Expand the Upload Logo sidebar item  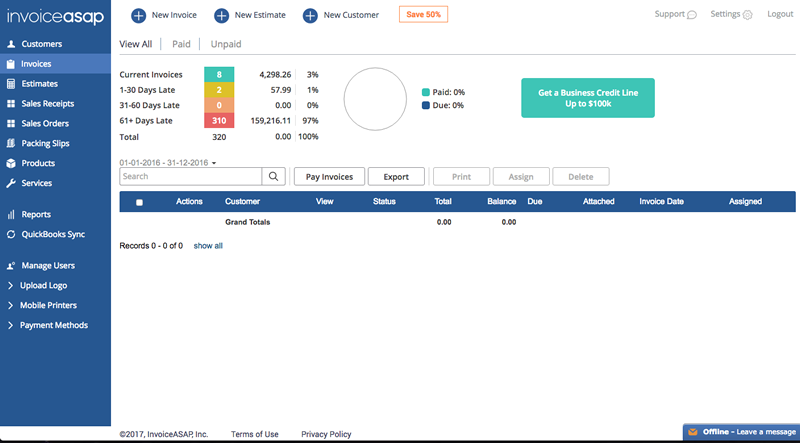click(11, 285)
